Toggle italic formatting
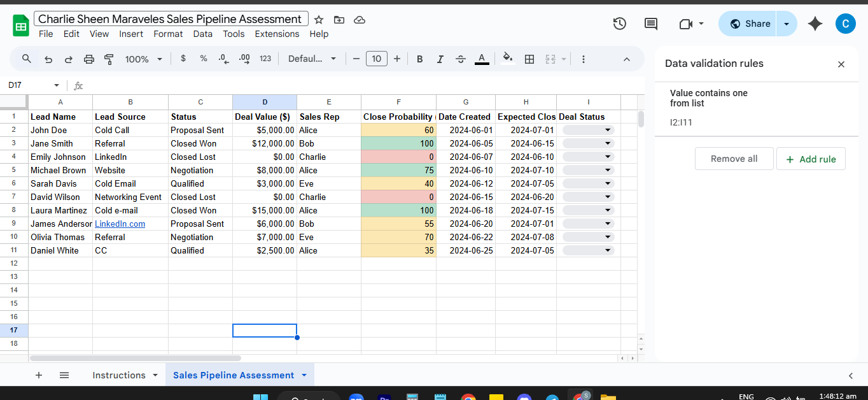Image resolution: width=868 pixels, height=400 pixels. click(x=440, y=59)
